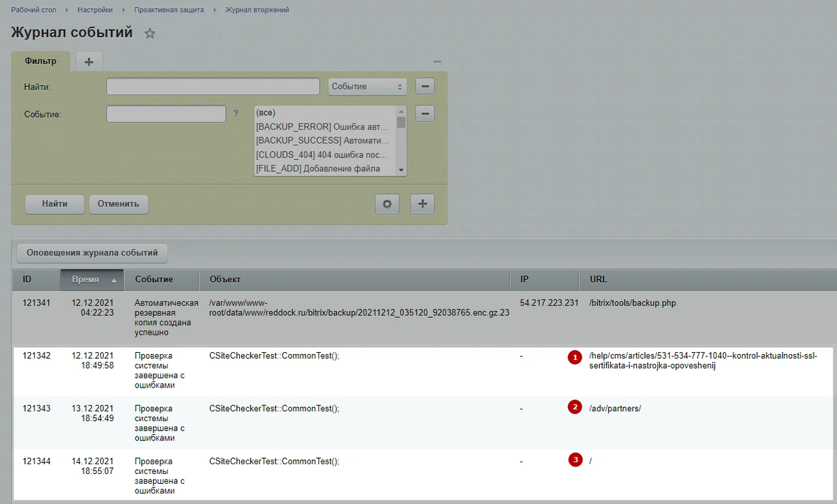Click timestamp 12.12.2021 04:22:23

coord(93,308)
